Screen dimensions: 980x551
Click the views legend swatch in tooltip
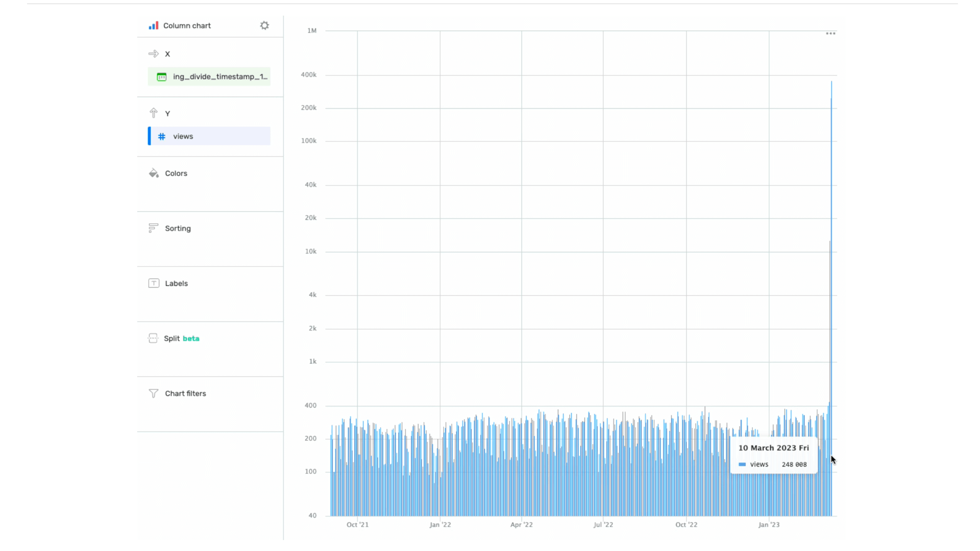point(742,464)
